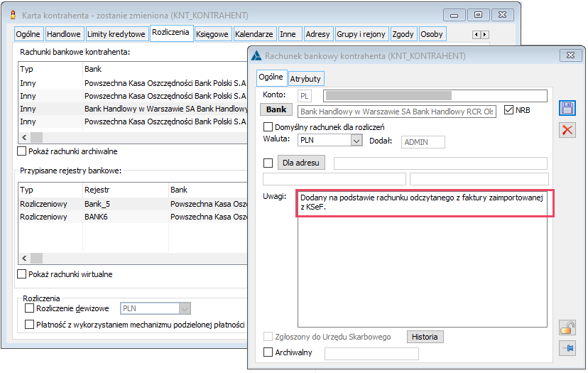
Task: Click the Typ column header in bank accounts
Action: pos(50,69)
